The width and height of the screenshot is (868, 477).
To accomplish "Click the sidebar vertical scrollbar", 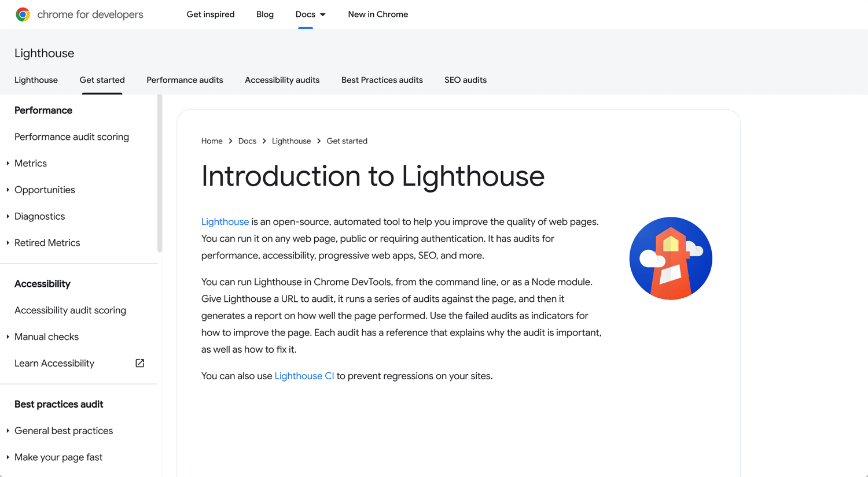I will click(x=160, y=173).
